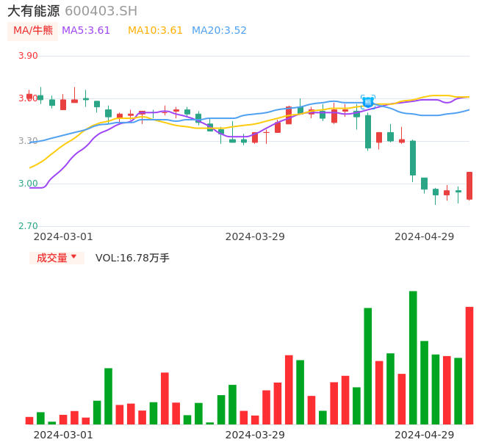Click 2024-03-01 date under the price chart
504x445 pixels.
(x=63, y=236)
